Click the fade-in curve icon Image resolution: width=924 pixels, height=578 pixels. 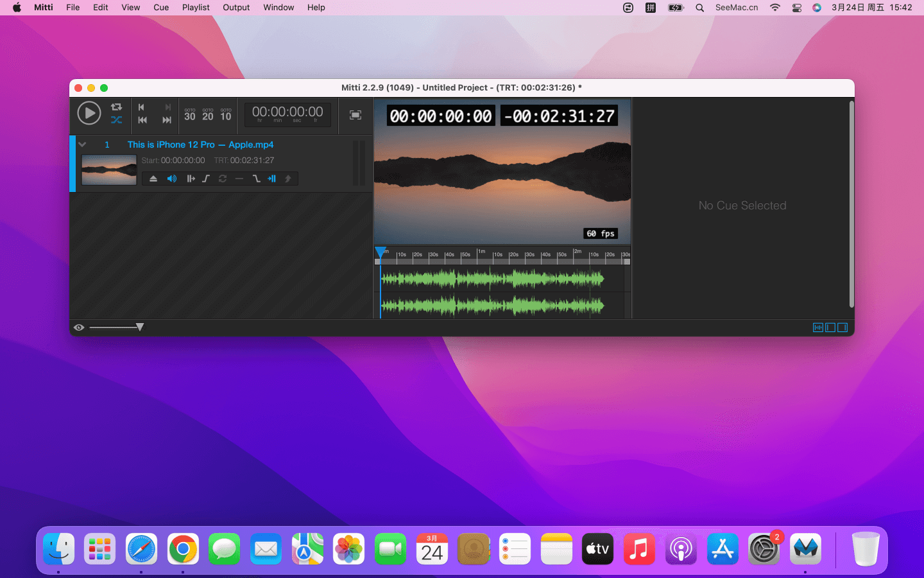(206, 179)
